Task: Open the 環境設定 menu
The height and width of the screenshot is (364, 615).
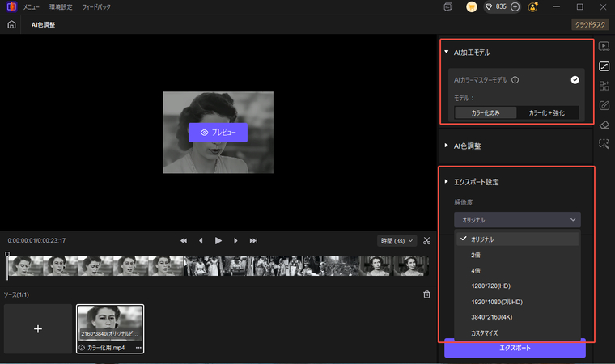Action: [61, 7]
